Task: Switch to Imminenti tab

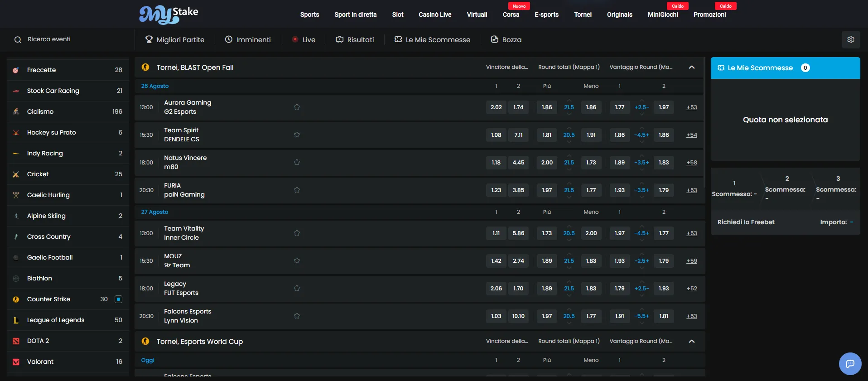Action: [x=248, y=40]
